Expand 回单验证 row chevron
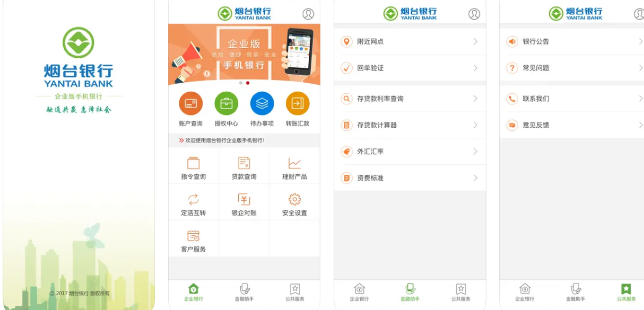 pos(475,68)
